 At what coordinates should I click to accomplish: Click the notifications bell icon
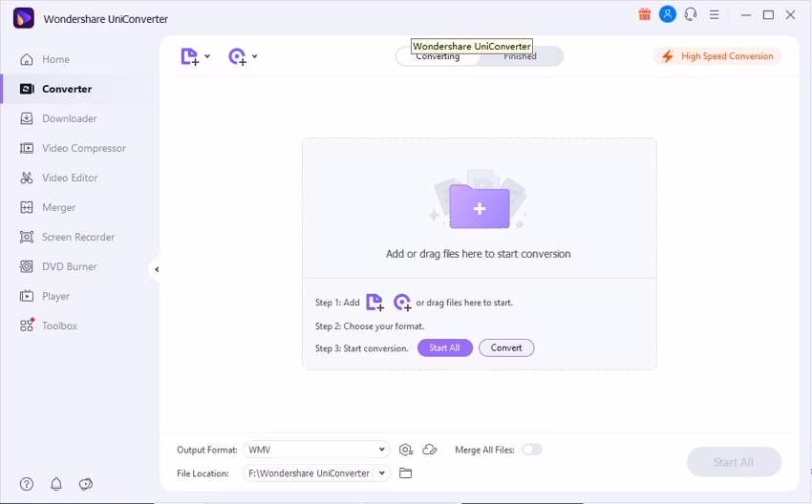tap(56, 484)
